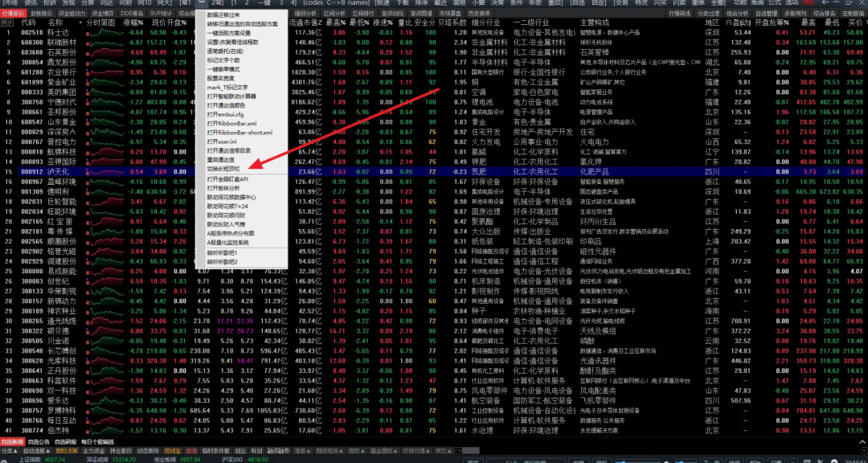The height and width of the screenshot is (463, 868).
Task: Select 联动东财人气榜 menu entry
Action: 225,224
